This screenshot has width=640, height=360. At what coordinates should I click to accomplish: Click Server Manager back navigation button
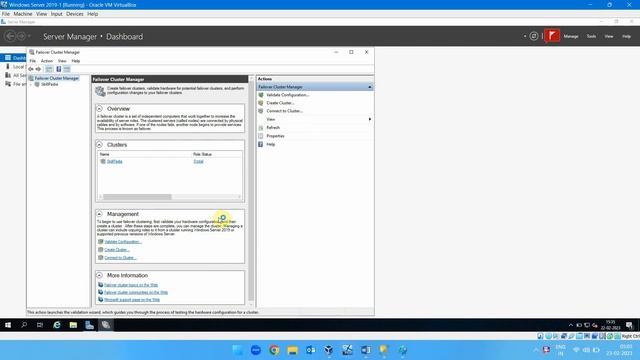pos(10,36)
